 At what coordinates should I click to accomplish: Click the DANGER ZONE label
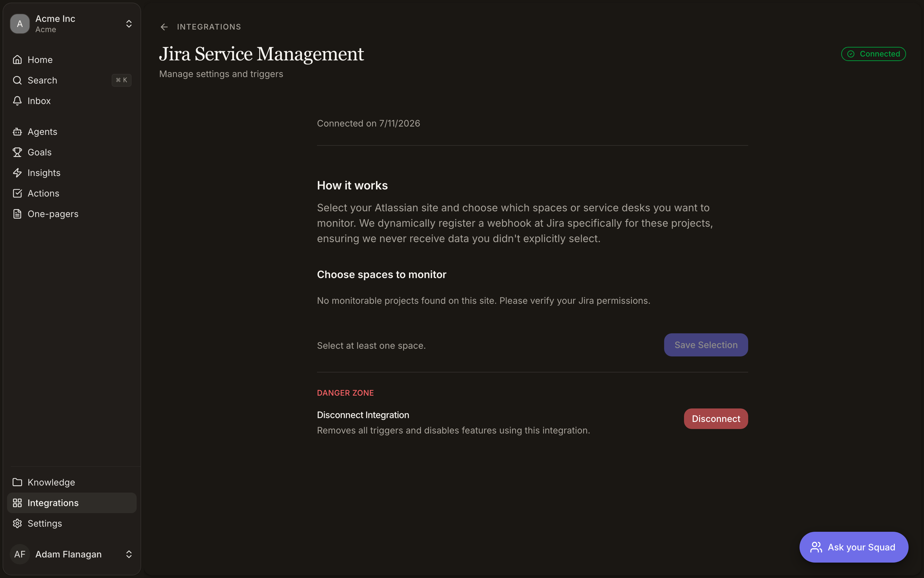click(x=345, y=393)
